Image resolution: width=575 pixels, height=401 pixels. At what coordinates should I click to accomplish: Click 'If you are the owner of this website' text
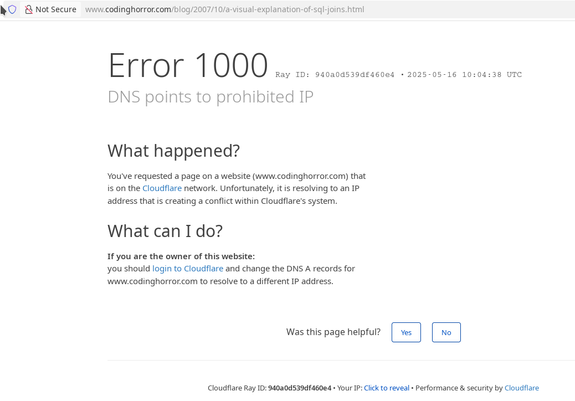coord(181,256)
